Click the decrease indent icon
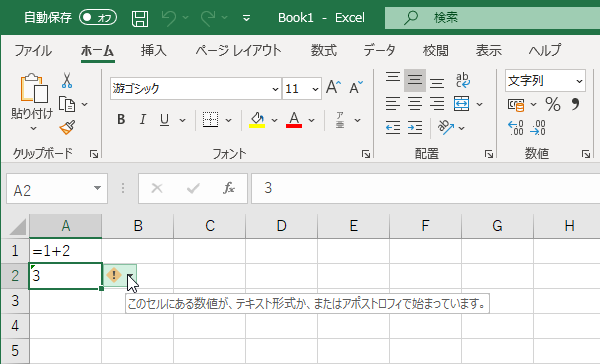 click(x=393, y=127)
